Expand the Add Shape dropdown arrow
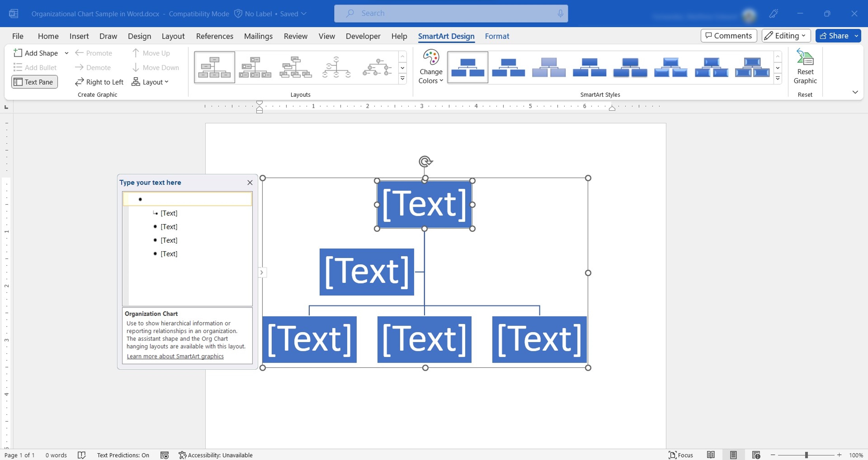This screenshot has height=460, width=868. click(x=66, y=53)
